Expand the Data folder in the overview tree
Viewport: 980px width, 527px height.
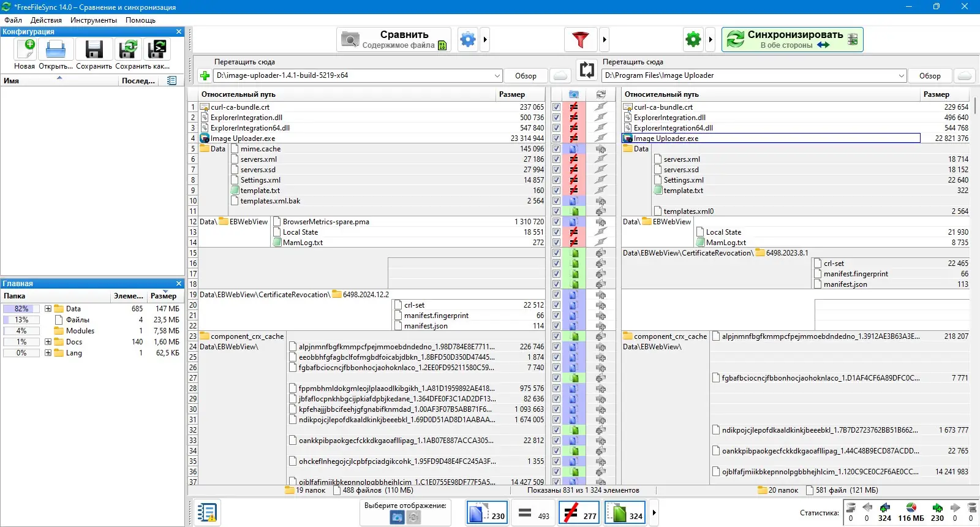(48, 309)
